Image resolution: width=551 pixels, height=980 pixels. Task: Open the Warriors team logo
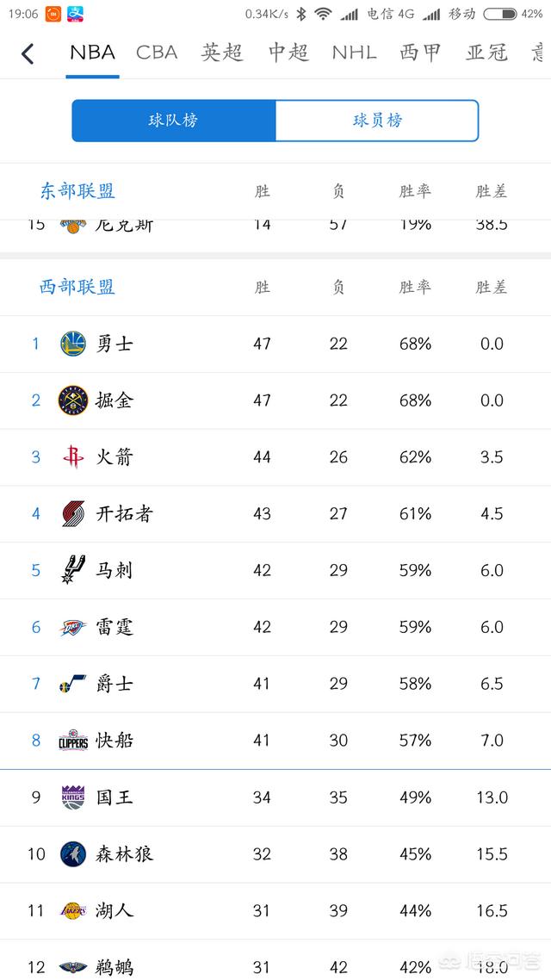click(x=73, y=344)
